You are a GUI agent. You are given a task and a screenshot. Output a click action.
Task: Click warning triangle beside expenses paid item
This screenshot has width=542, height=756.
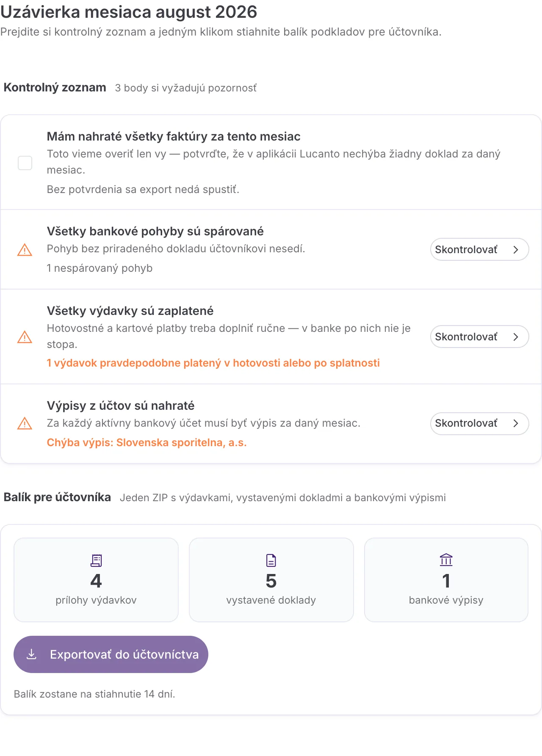(x=25, y=337)
